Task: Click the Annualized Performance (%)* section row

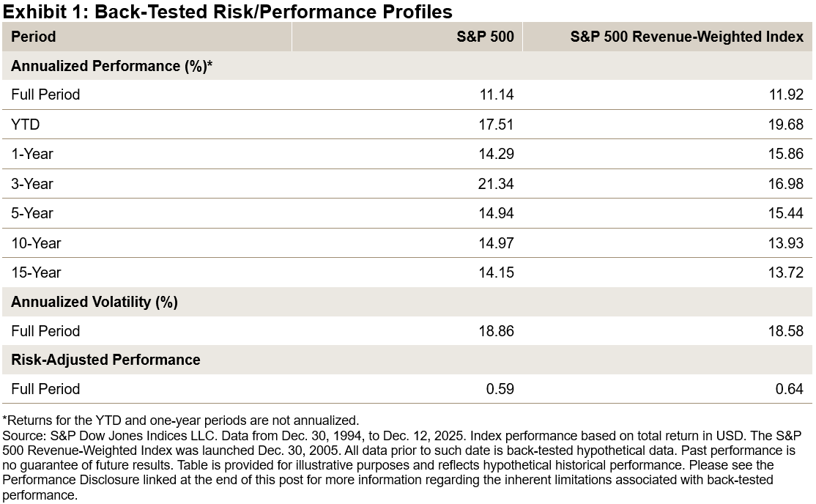Action: tap(112, 66)
